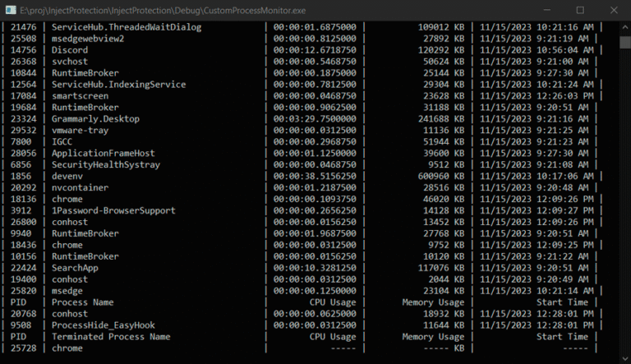
Task: Click chrome in PID 18136 row
Action: [67, 200]
